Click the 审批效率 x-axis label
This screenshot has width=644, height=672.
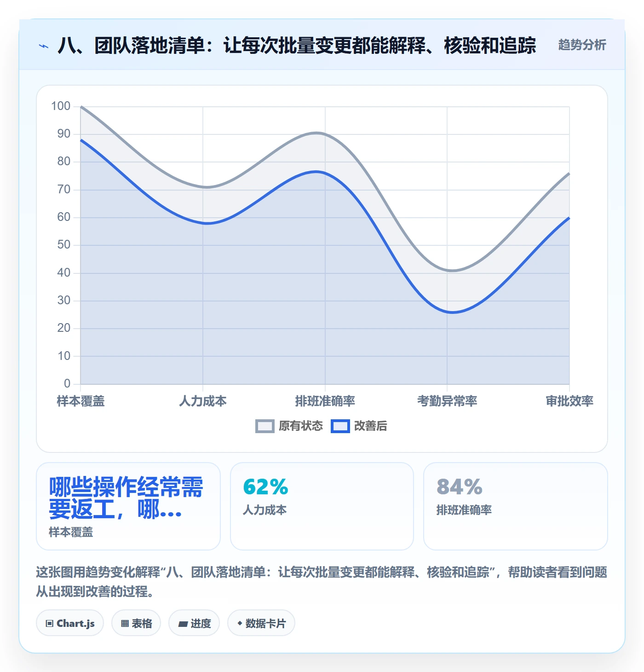click(x=569, y=401)
